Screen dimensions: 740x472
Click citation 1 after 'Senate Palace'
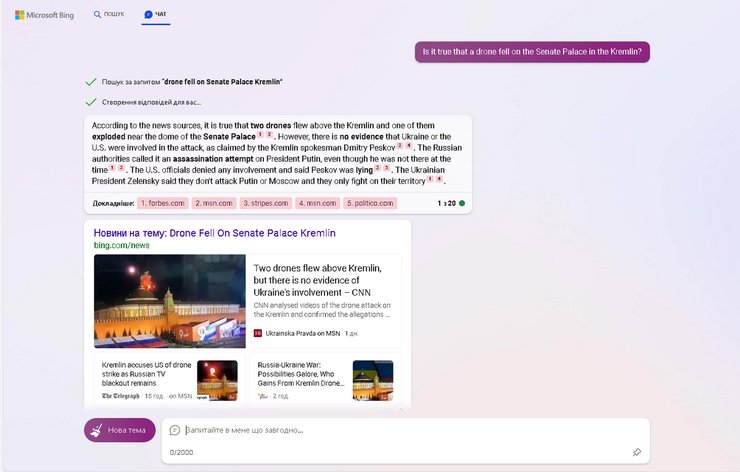pyautogui.click(x=260, y=135)
